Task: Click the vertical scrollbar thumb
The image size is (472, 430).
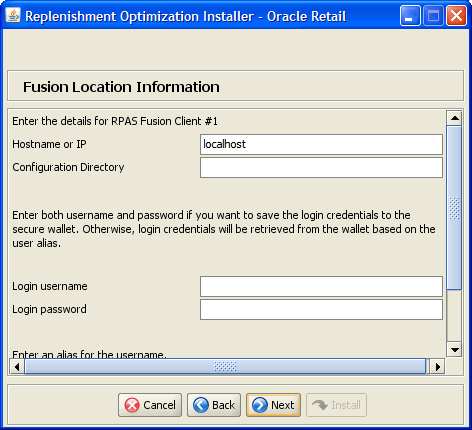Action: point(455,208)
